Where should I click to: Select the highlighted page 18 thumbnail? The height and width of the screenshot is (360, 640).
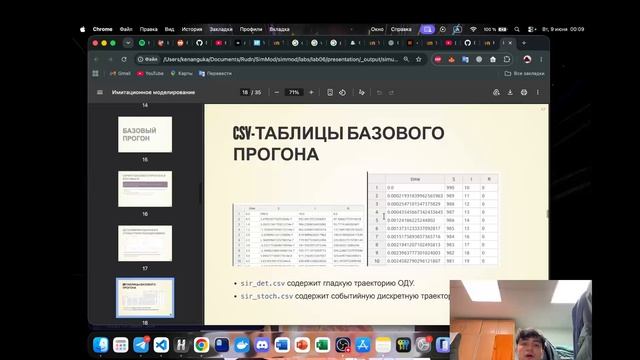(145, 298)
